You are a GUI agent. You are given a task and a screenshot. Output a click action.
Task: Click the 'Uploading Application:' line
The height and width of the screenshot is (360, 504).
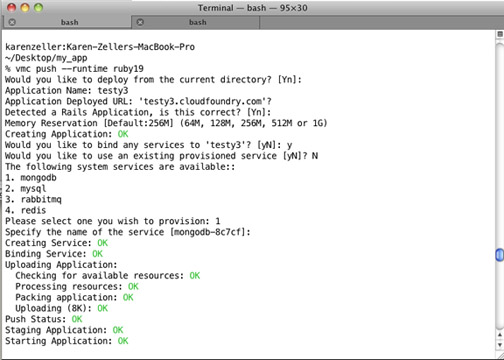(61, 265)
